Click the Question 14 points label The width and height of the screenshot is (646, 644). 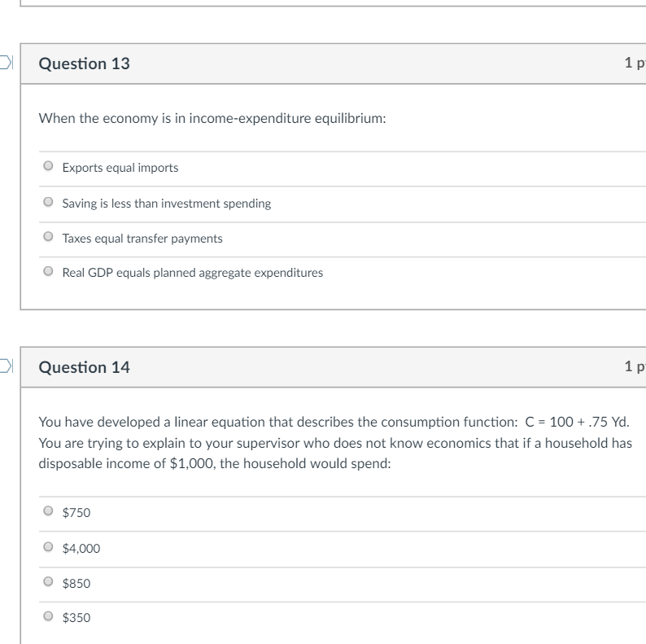(x=635, y=366)
